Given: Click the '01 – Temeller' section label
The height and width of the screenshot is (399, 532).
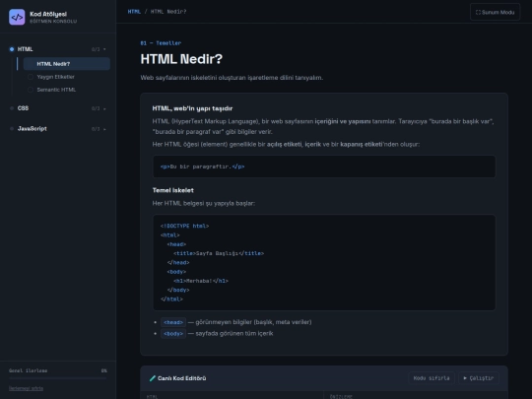Looking at the screenshot, I should 161,43.
